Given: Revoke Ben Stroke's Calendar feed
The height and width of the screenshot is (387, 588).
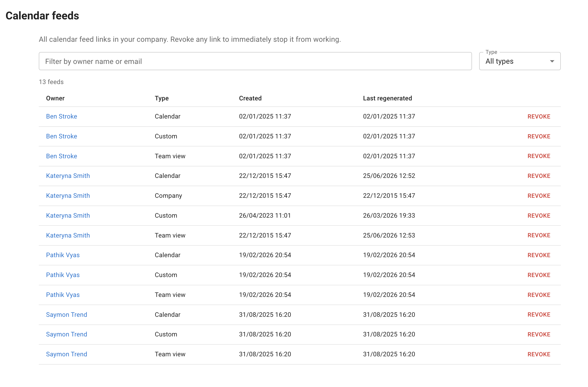Looking at the screenshot, I should [539, 117].
